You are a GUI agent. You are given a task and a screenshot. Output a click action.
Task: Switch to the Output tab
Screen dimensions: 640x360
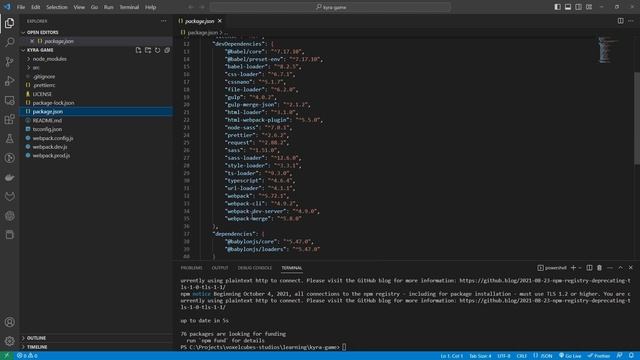tap(220, 268)
